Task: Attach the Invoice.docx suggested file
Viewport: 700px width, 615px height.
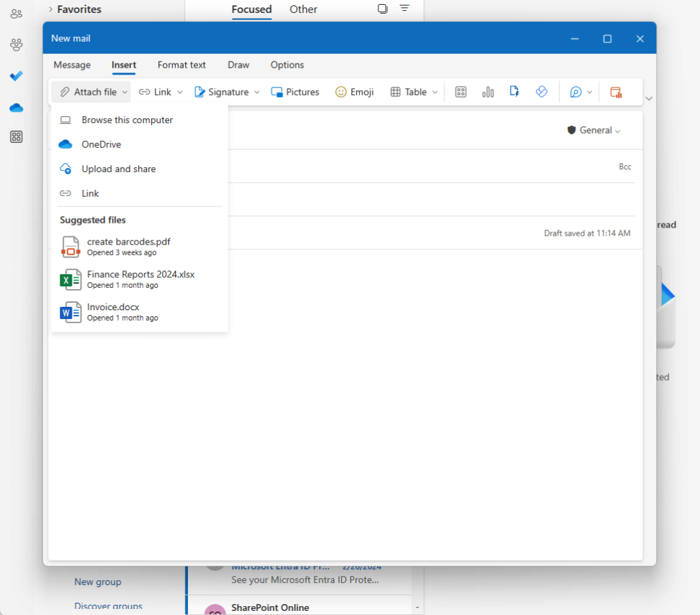Action: 139,312
